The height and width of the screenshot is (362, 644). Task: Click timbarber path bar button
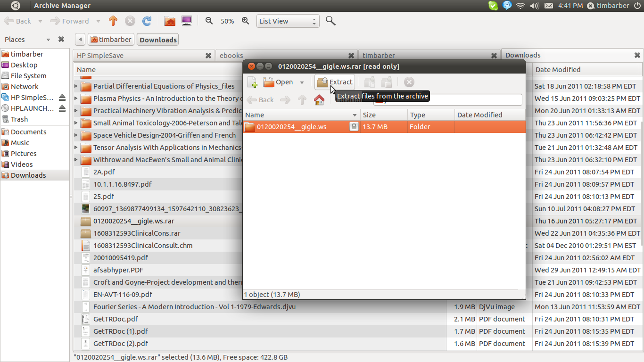(x=111, y=40)
